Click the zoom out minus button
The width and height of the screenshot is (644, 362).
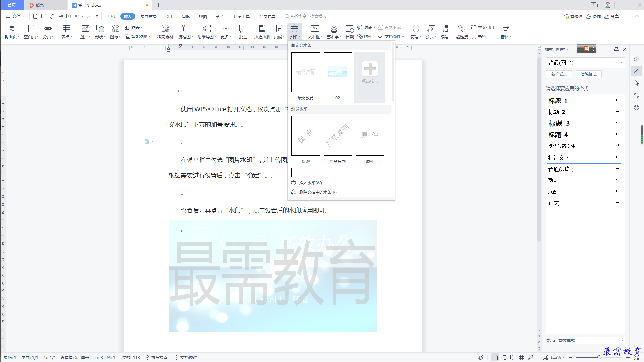(570, 357)
